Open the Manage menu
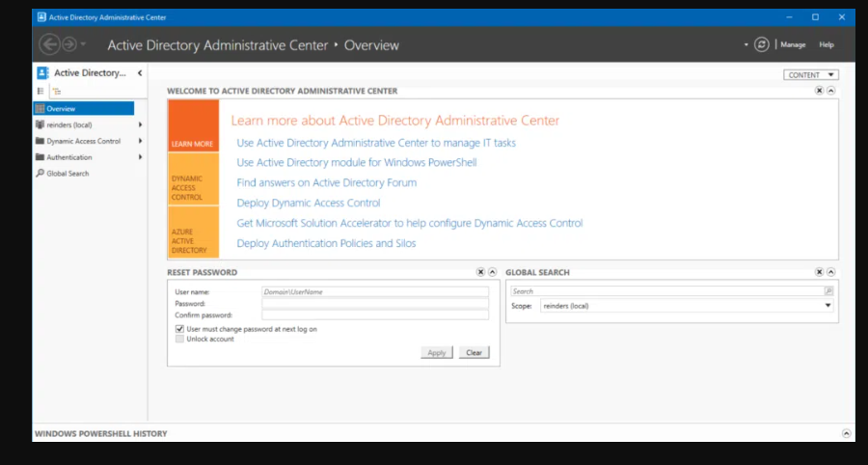This screenshot has height=465, width=868. (793, 44)
